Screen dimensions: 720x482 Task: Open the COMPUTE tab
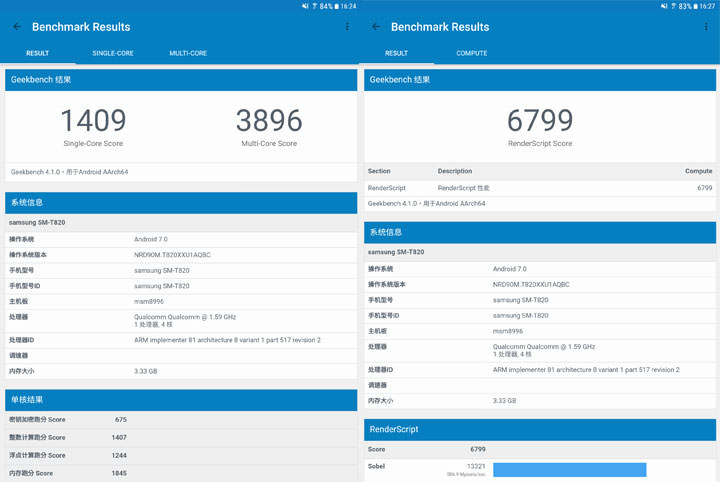click(x=472, y=53)
